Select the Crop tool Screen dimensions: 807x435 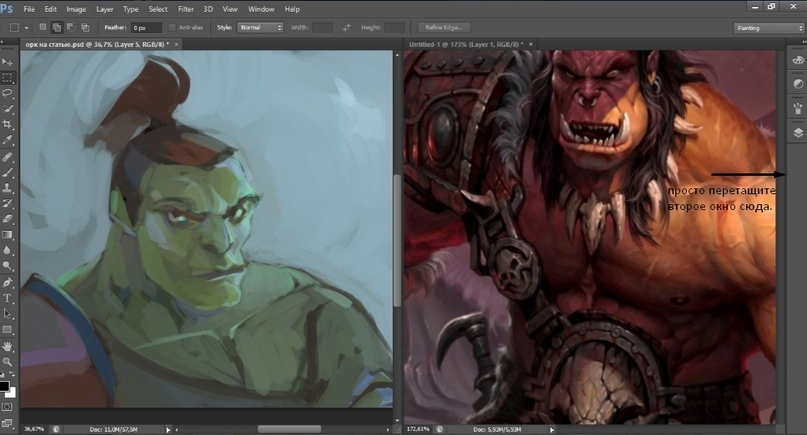(7, 124)
